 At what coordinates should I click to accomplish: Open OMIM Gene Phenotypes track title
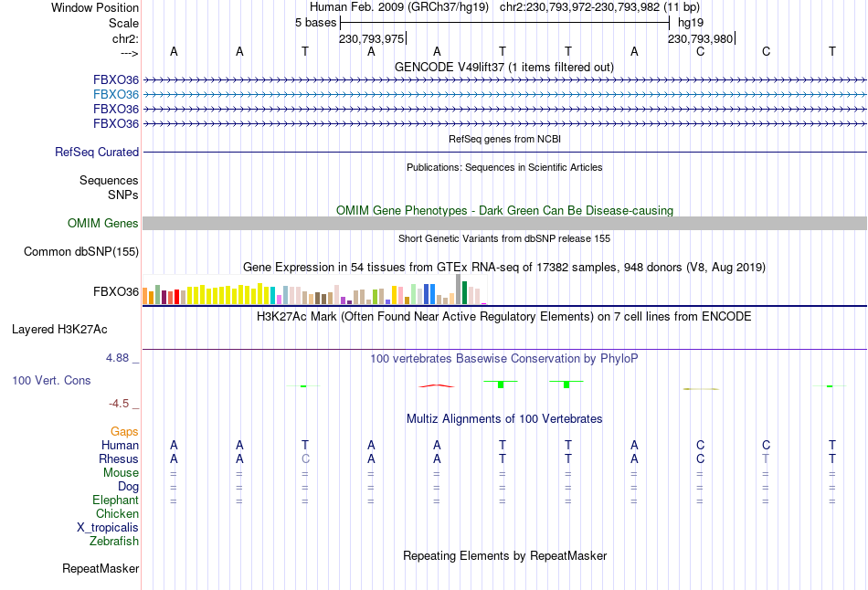coord(504,210)
